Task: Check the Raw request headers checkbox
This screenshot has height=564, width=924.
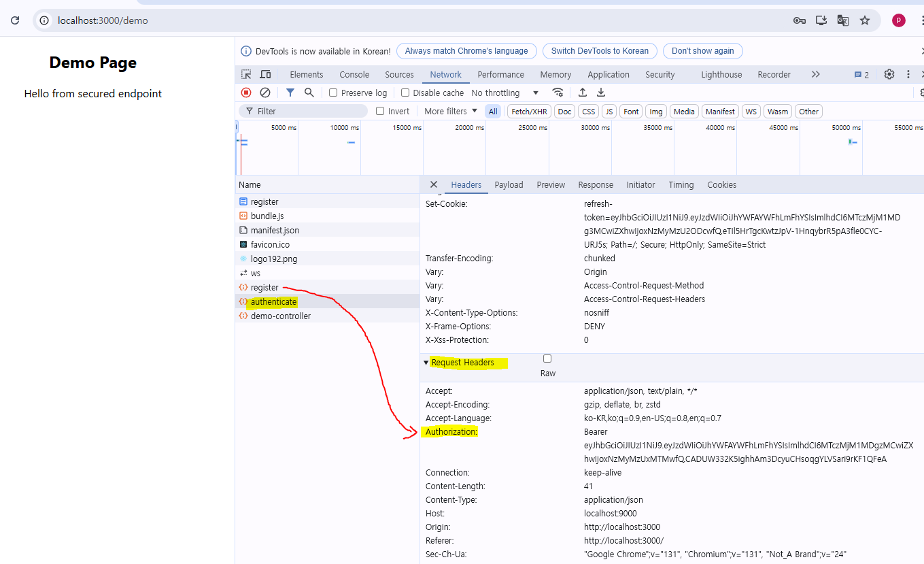Action: (547, 359)
